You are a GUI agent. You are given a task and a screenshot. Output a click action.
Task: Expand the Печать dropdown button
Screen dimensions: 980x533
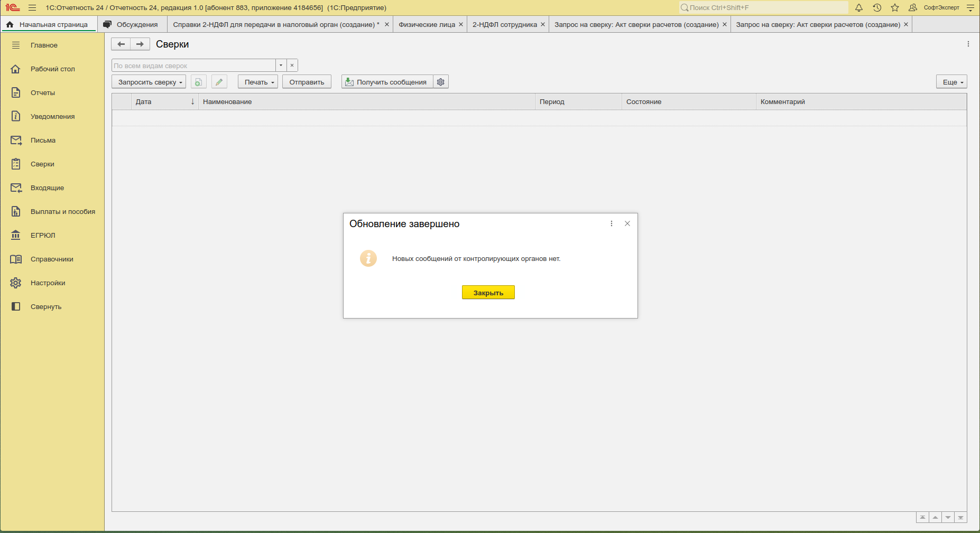pos(257,82)
